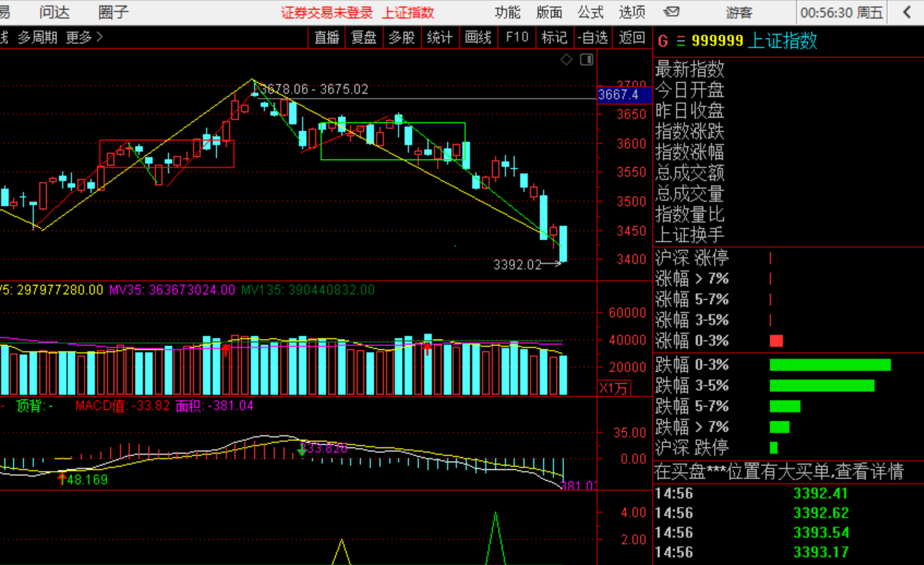This screenshot has width=924, height=565.
Task: Open the 功能 menu
Action: 507,12
